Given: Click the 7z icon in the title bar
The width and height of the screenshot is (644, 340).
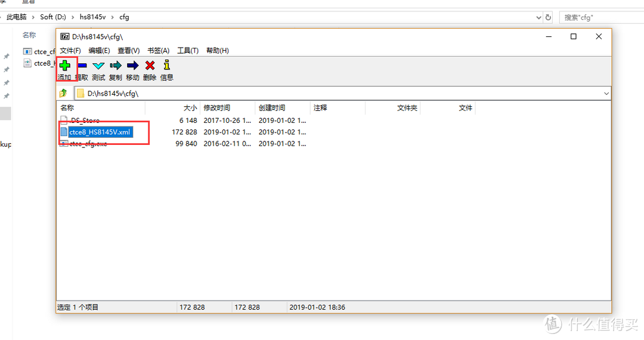Looking at the screenshot, I should pyautogui.click(x=65, y=36).
